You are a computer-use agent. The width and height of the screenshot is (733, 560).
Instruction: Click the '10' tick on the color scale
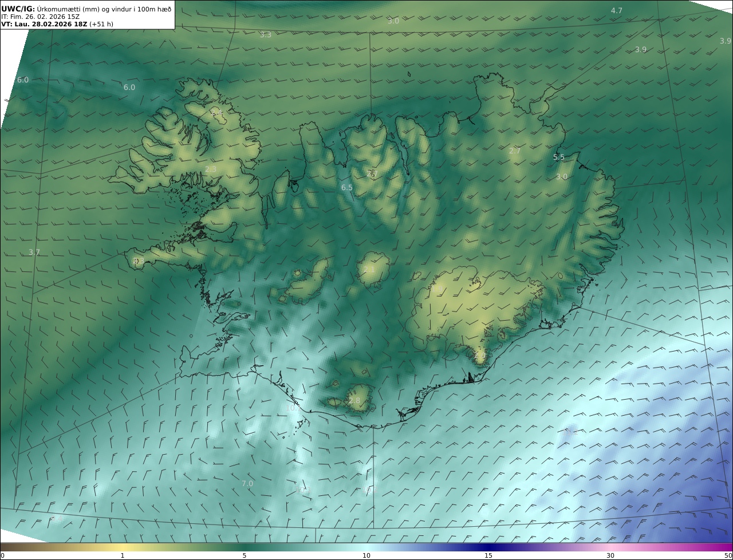click(x=366, y=555)
